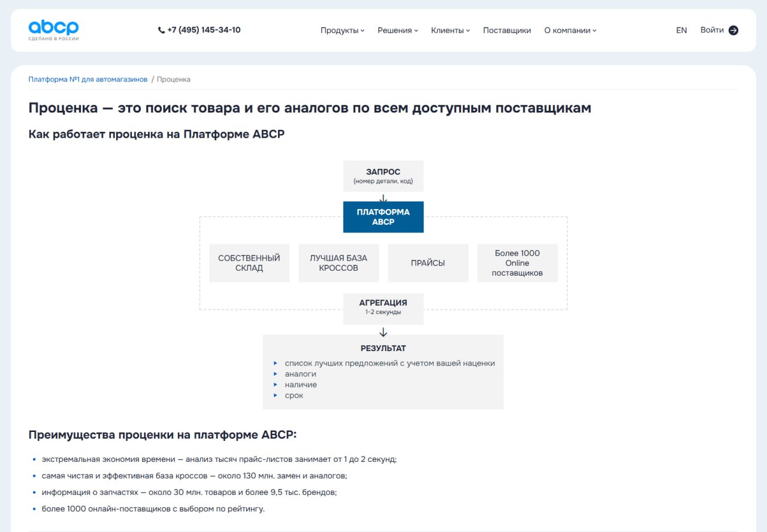Click bullet about 30 млн. товаров

tap(189, 492)
